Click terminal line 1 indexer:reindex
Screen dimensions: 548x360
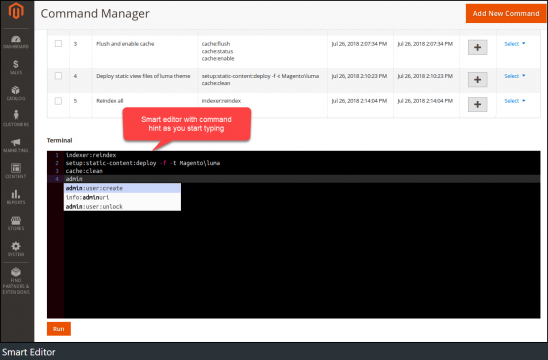[91, 155]
